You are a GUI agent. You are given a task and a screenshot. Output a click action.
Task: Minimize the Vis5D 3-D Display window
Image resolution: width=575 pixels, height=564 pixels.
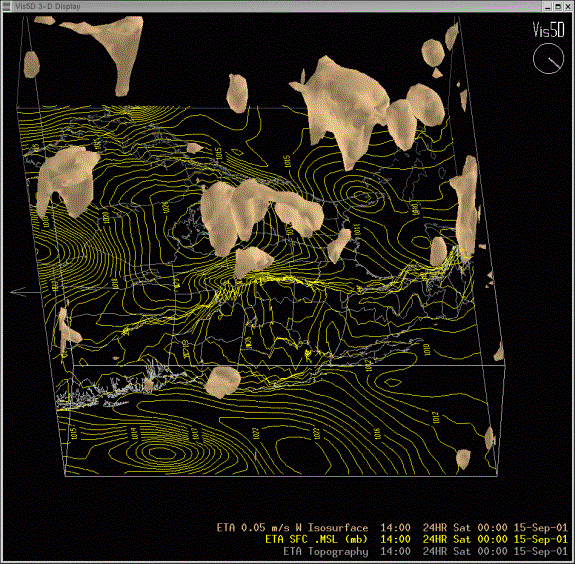(x=548, y=6)
